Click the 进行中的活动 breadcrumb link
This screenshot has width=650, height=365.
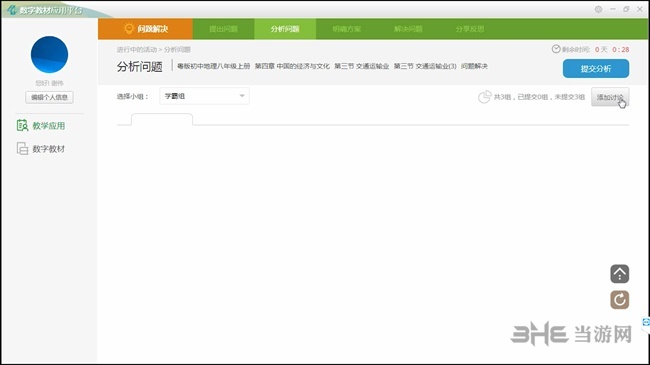click(x=137, y=50)
